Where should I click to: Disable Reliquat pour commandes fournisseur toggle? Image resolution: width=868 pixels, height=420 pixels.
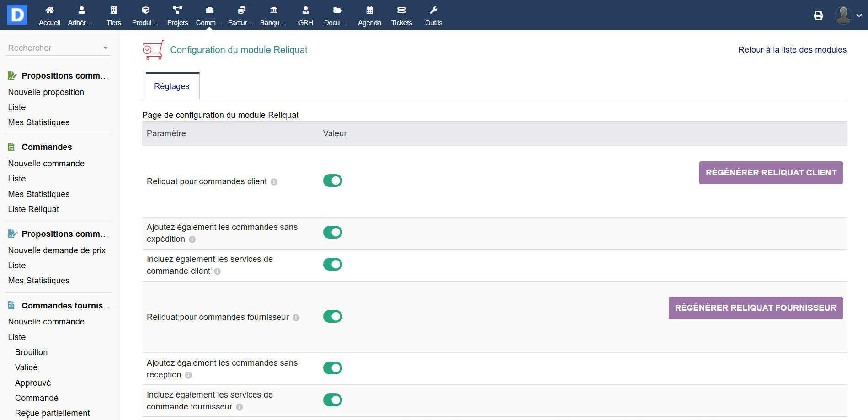(x=332, y=317)
